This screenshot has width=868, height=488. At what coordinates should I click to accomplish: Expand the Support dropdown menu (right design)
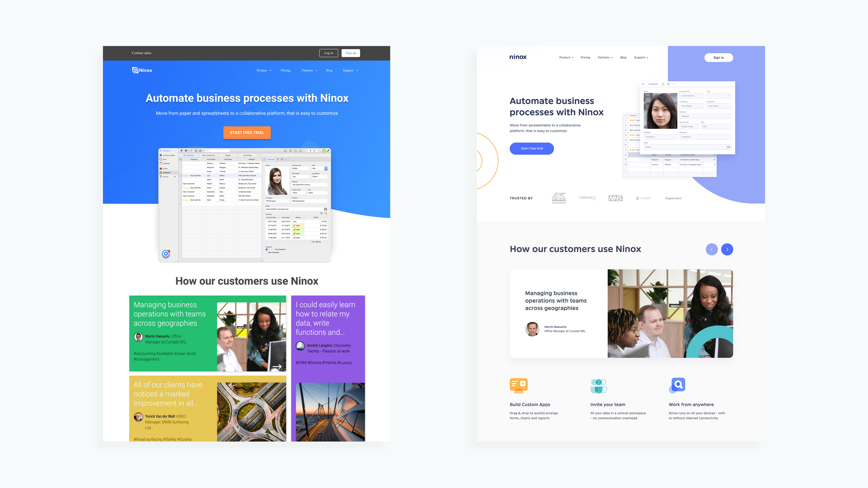[641, 57]
